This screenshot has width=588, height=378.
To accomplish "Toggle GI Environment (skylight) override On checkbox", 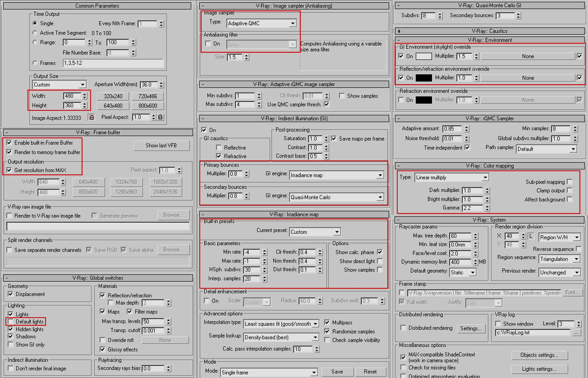I will click(401, 56).
